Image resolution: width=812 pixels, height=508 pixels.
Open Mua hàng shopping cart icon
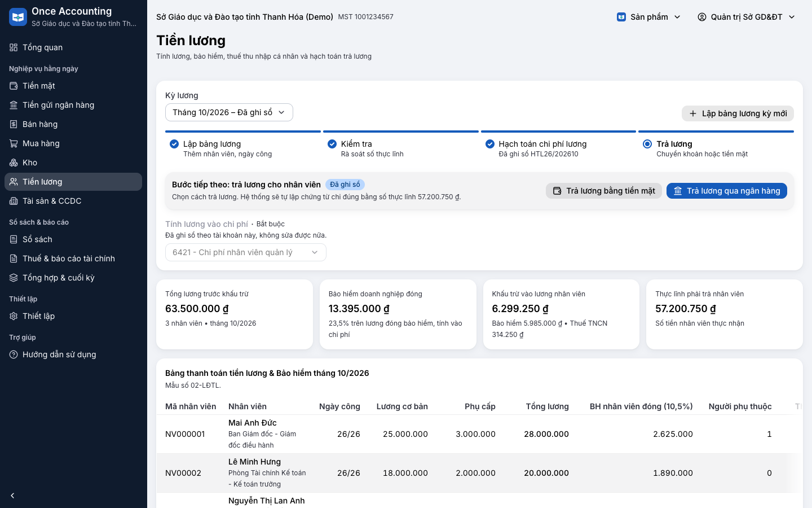click(x=14, y=143)
